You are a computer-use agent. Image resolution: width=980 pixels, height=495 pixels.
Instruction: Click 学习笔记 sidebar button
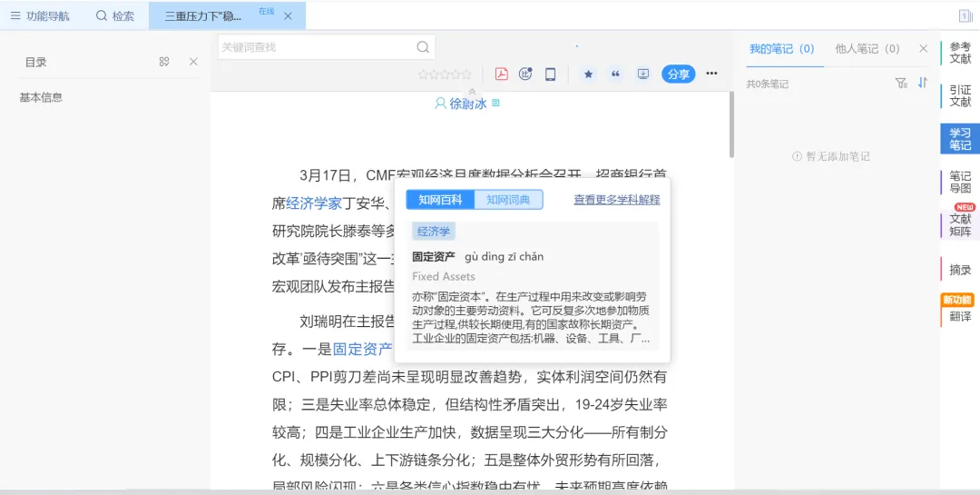[x=960, y=139]
